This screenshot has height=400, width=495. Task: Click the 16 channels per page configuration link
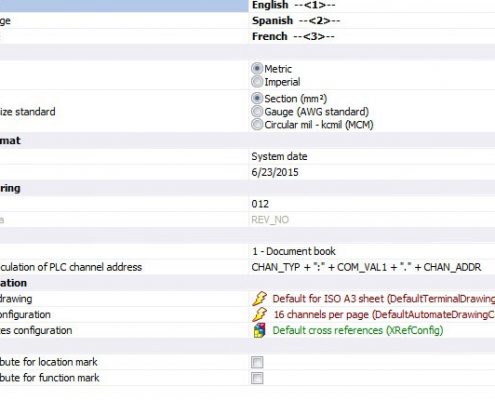click(x=384, y=314)
